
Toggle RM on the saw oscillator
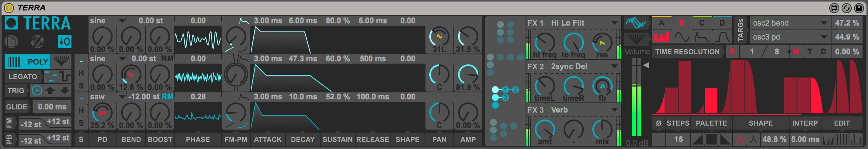[167, 97]
